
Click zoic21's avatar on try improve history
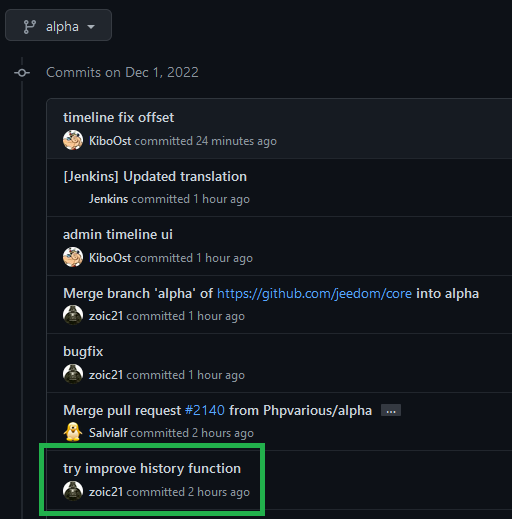(x=73, y=491)
